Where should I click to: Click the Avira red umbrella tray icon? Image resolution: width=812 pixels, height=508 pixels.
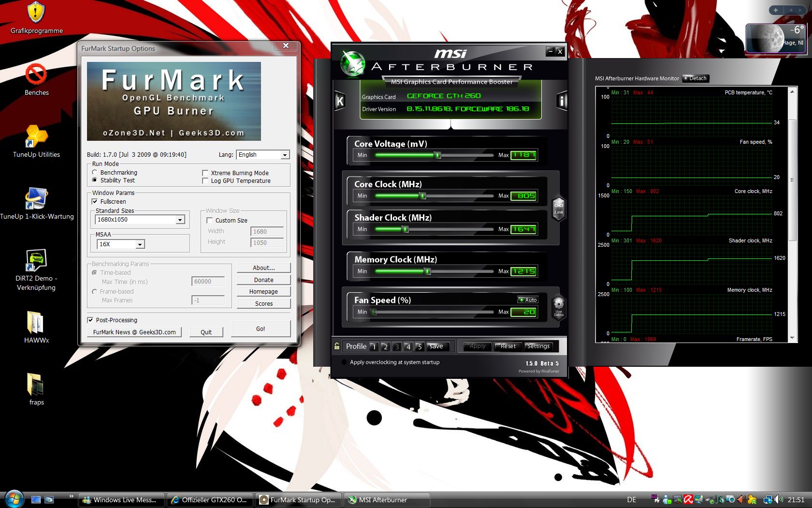(688, 500)
